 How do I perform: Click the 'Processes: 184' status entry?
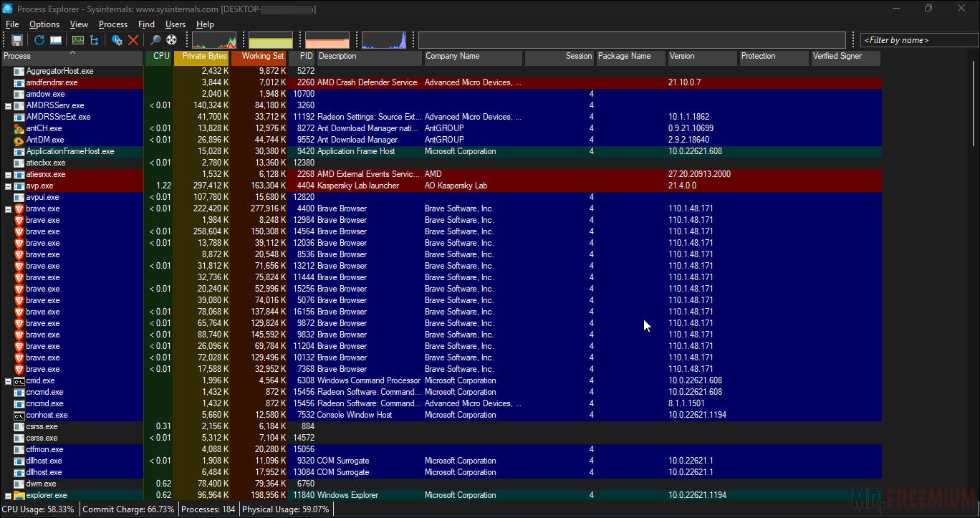click(x=208, y=509)
